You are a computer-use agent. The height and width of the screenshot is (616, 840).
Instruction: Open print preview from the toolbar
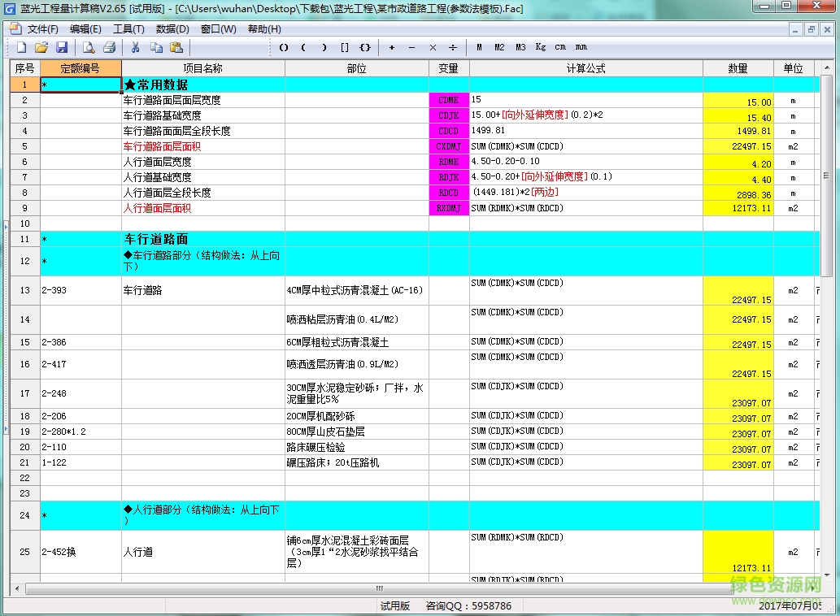coord(88,47)
